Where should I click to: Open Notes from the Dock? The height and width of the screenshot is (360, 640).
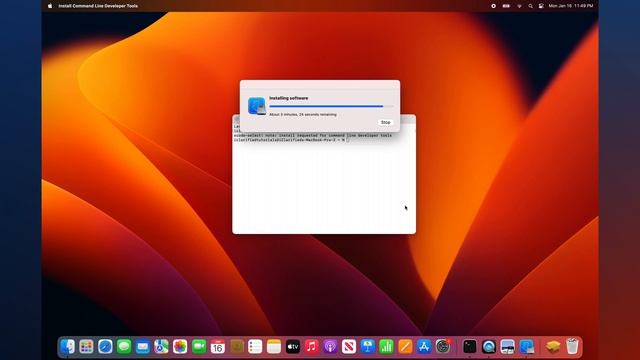tap(274, 347)
